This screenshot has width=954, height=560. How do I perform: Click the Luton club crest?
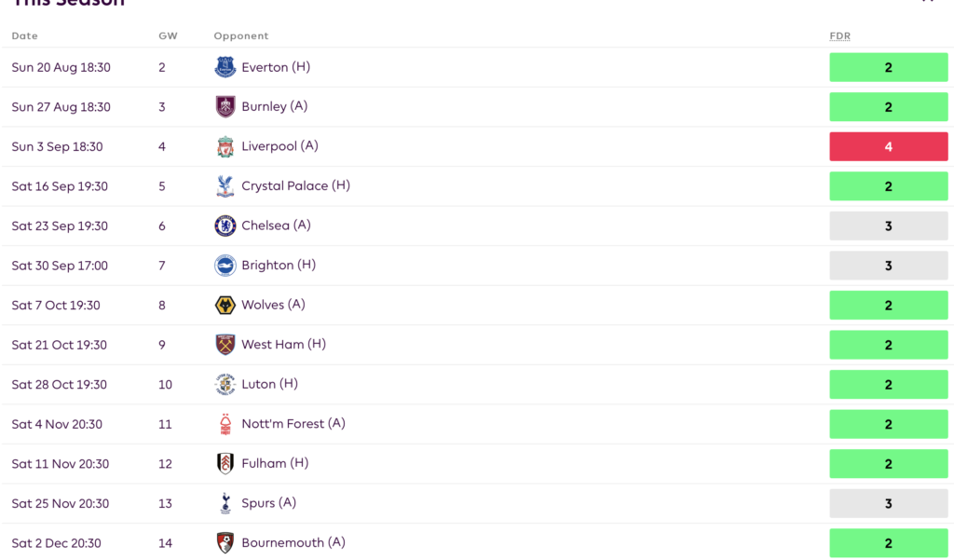(x=225, y=384)
